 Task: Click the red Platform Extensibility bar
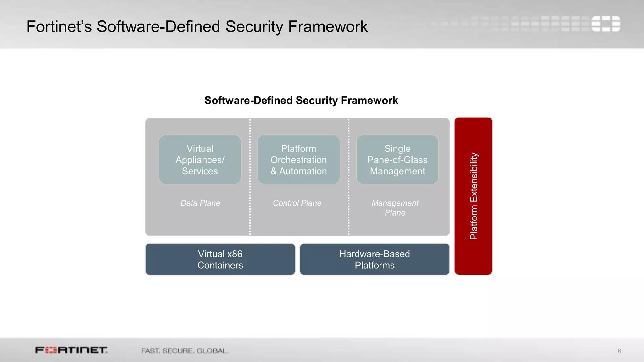coord(473,196)
